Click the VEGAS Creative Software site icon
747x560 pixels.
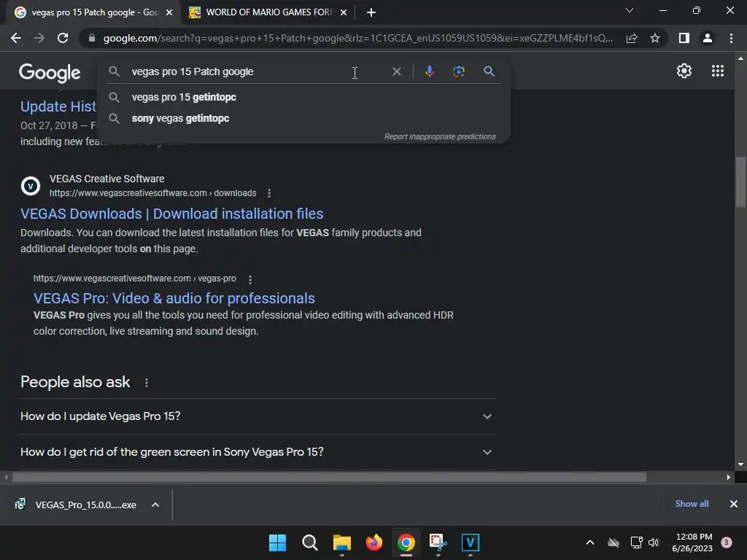point(31,186)
